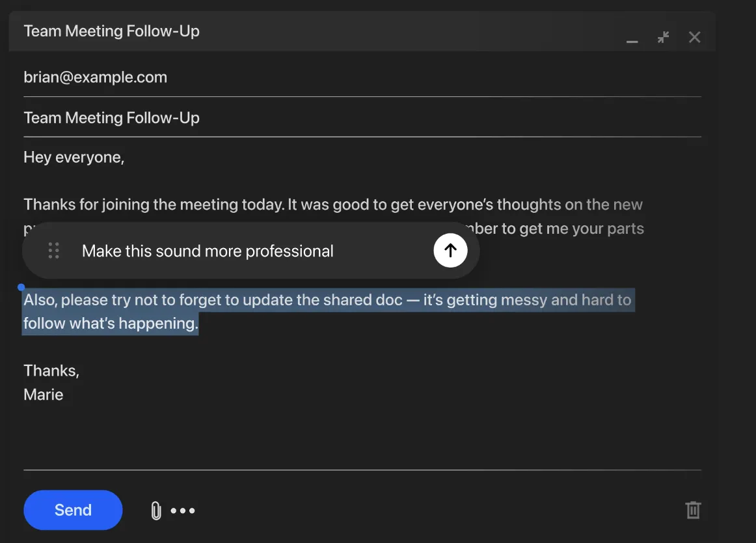Image resolution: width=756 pixels, height=543 pixels.
Task: Click highlighted text "follow what's happening."
Action: (111, 324)
